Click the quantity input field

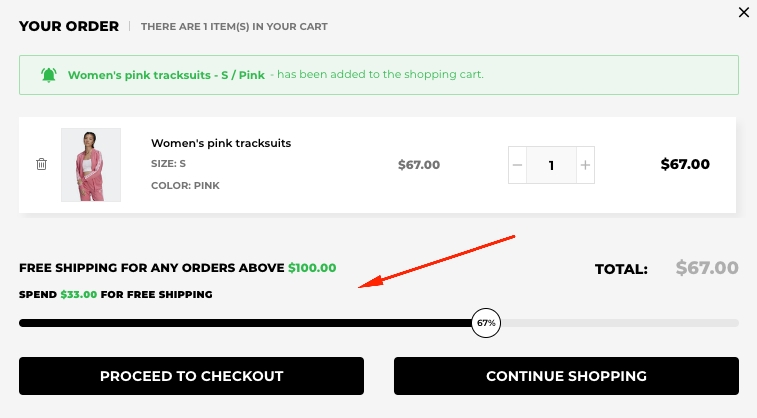551,165
